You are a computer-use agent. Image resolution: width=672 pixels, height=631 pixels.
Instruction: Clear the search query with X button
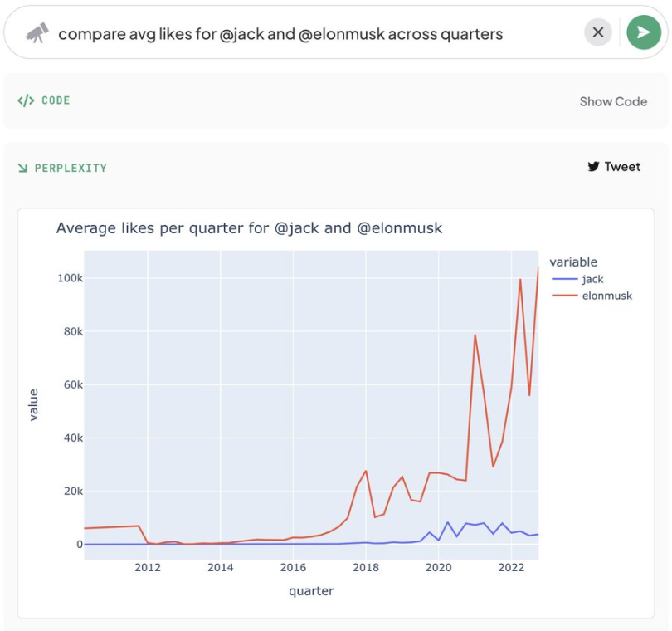[x=598, y=32]
